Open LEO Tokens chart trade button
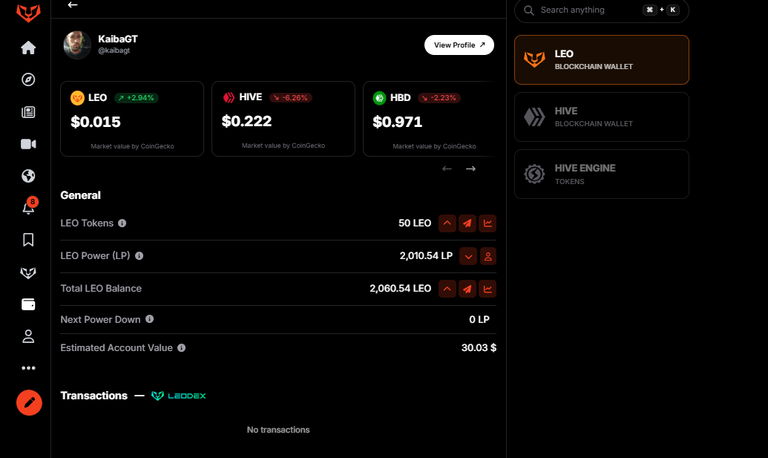768x458 pixels. pos(487,223)
